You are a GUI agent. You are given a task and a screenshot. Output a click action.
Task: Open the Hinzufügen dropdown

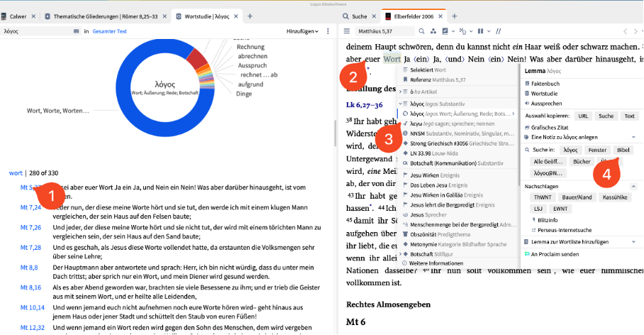(x=302, y=31)
